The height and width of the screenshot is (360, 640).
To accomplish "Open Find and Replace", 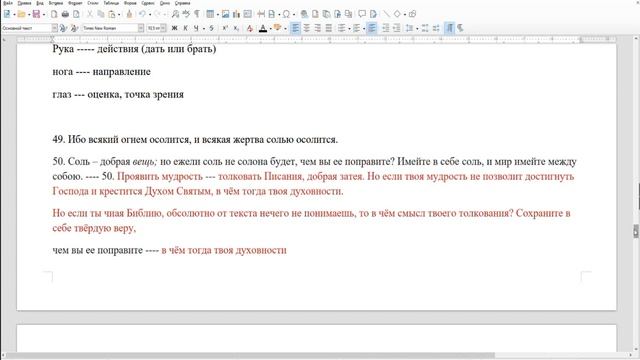I will 175,14.
